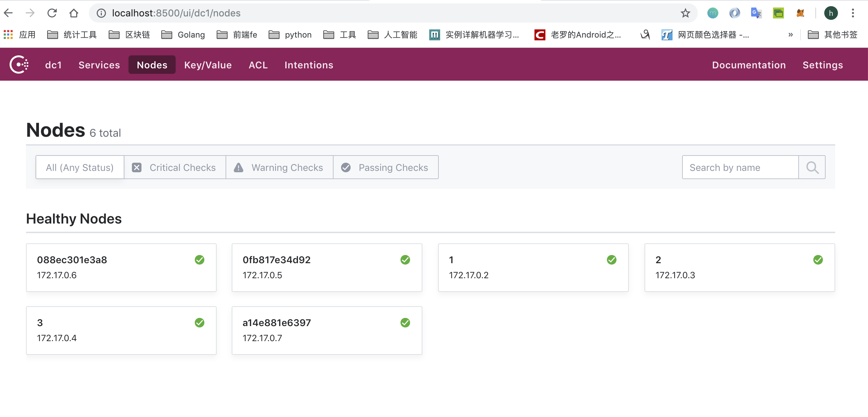Image resolution: width=868 pixels, height=417 pixels.
Task: Open the MetaMask fox extension
Action: click(800, 13)
